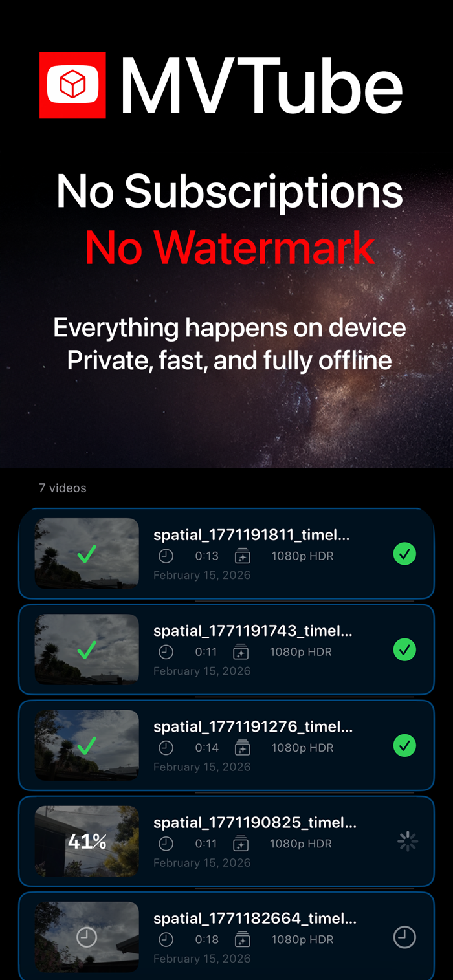Click the duration clock icon beside 0:18
Image resolution: width=453 pixels, height=980 pixels.
[x=166, y=939]
